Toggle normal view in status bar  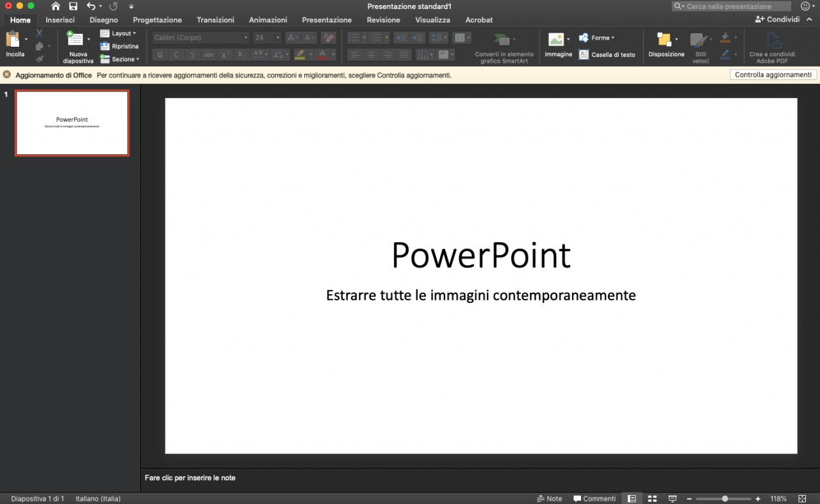(632, 499)
